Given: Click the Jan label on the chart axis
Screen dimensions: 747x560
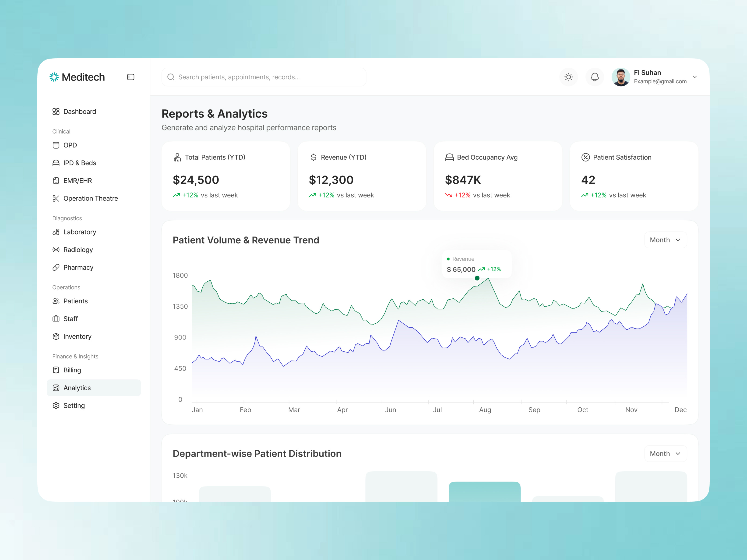Looking at the screenshot, I should 197,410.
